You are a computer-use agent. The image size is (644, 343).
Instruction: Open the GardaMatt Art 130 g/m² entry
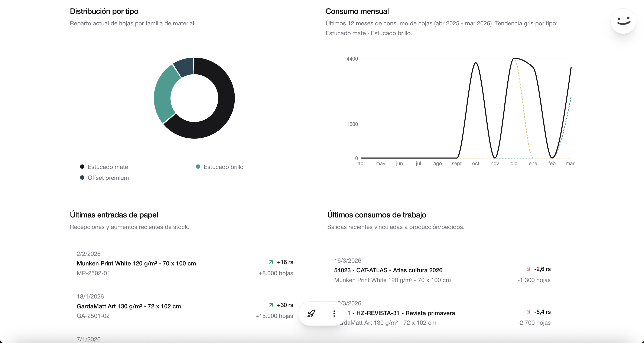click(129, 306)
